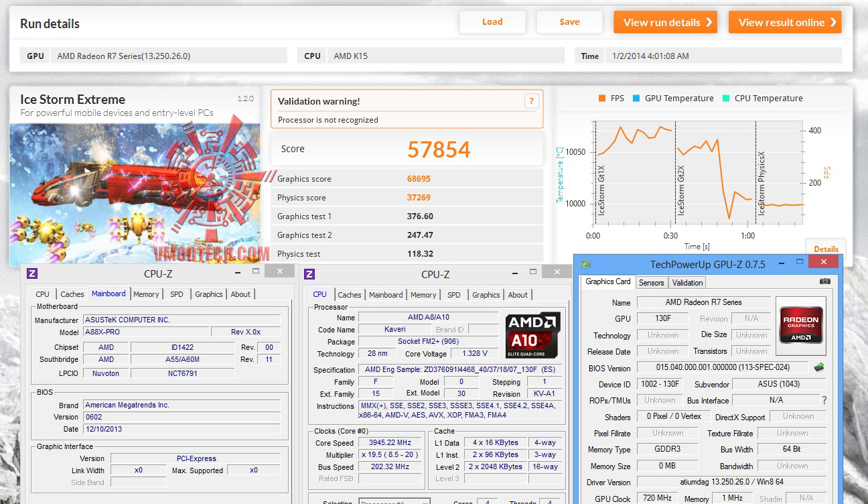
Task: Click the Bus Speed value 202.32 MHz
Action: (389, 467)
